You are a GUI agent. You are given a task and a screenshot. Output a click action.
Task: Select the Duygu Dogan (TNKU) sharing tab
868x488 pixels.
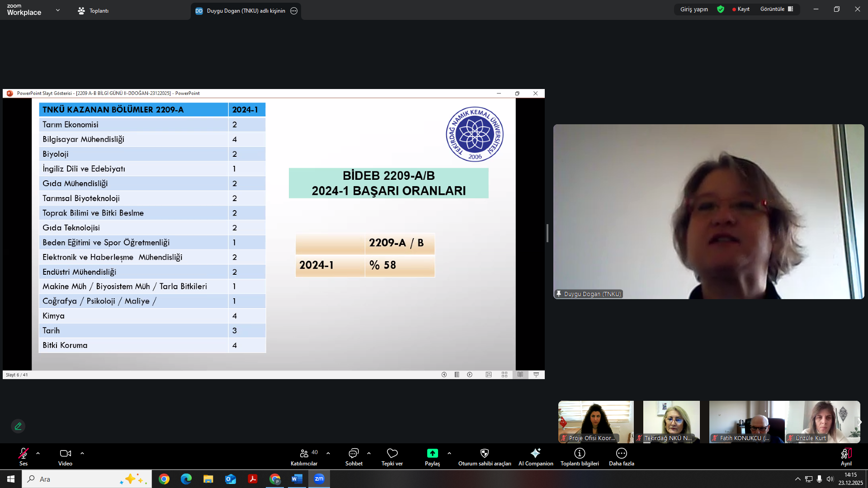coord(245,11)
